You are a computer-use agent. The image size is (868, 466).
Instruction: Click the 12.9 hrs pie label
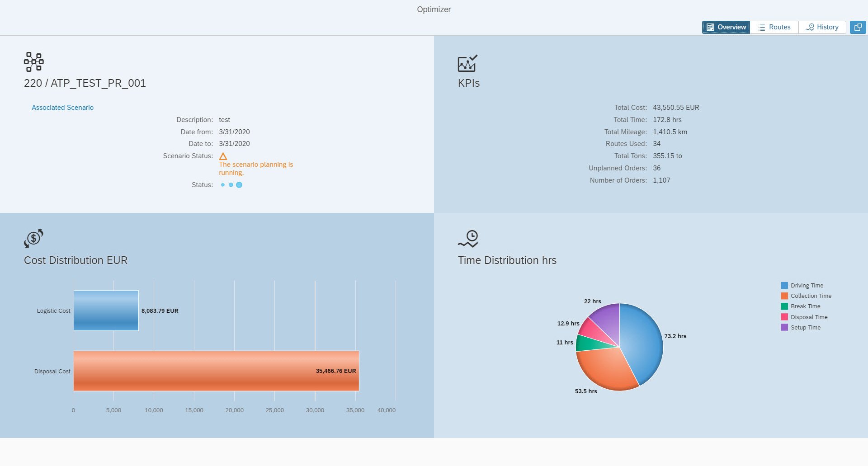point(568,324)
